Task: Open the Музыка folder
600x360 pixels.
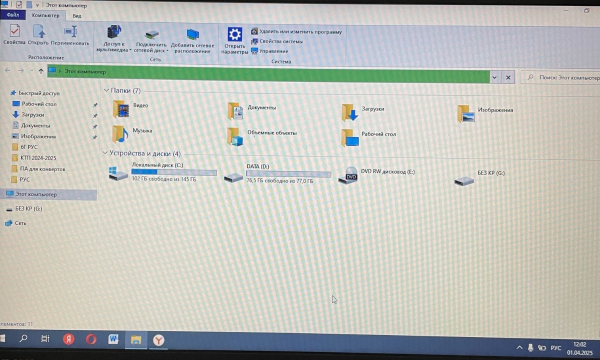Action: (132, 134)
